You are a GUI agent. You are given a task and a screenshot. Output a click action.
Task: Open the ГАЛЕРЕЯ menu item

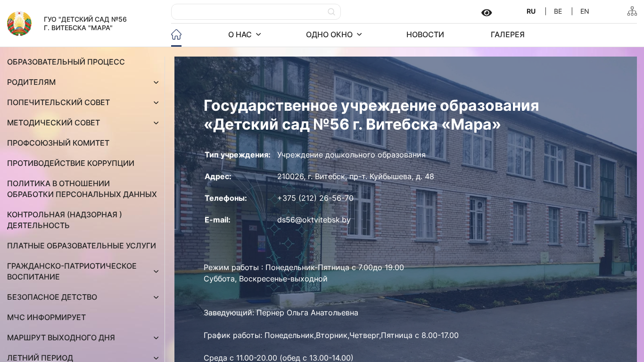(507, 34)
